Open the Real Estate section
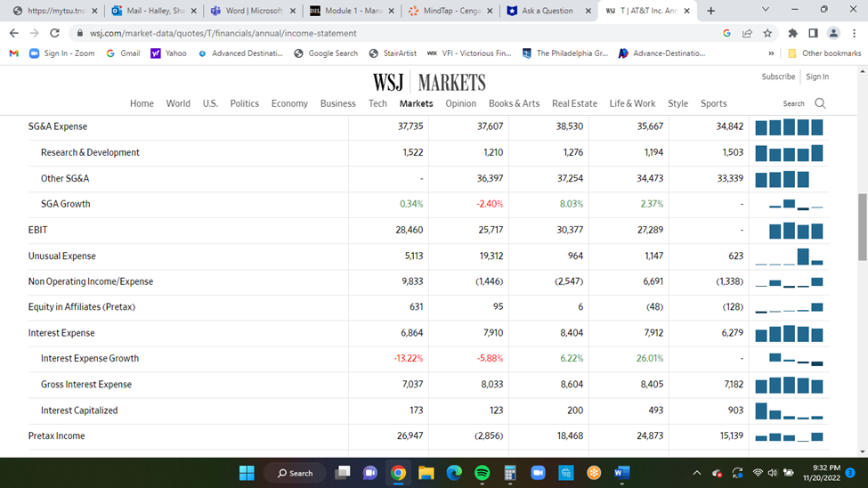 [x=574, y=103]
